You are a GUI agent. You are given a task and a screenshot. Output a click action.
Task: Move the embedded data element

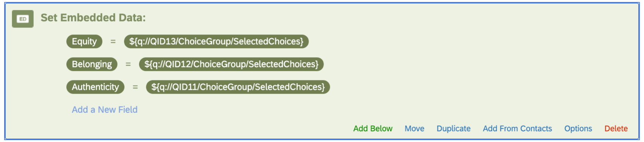(x=414, y=129)
